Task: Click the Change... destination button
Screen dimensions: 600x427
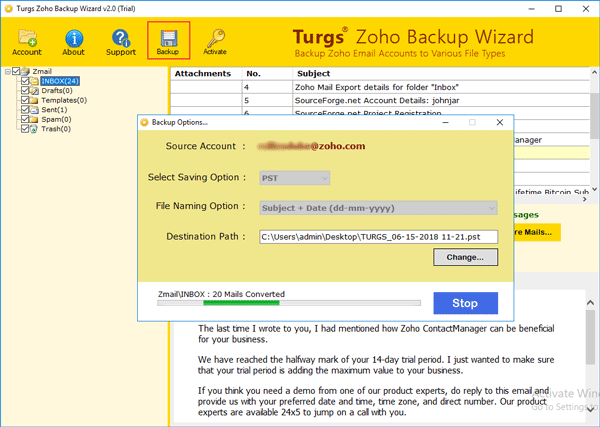Action: [x=466, y=257]
